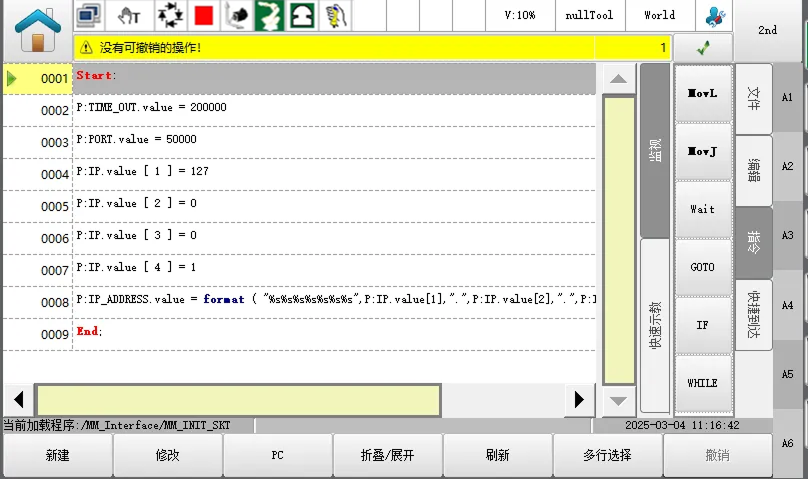Click the horizontal scrollbar thumb
Image resolution: width=808 pixels, height=479 pixels.
coord(238,400)
